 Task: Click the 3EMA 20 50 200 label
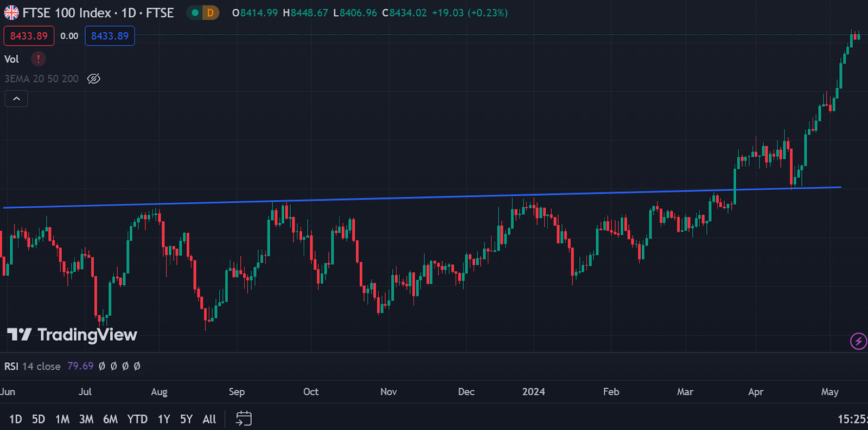(42, 79)
